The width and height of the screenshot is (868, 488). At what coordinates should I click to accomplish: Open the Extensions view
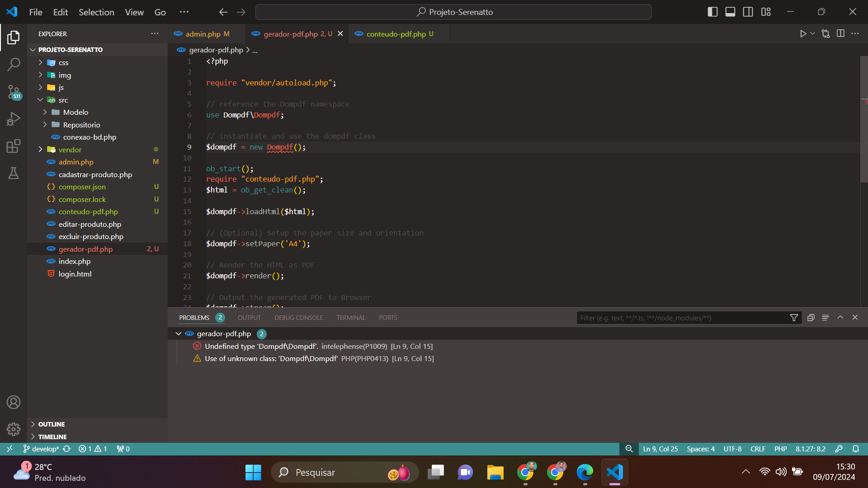pyautogui.click(x=14, y=146)
